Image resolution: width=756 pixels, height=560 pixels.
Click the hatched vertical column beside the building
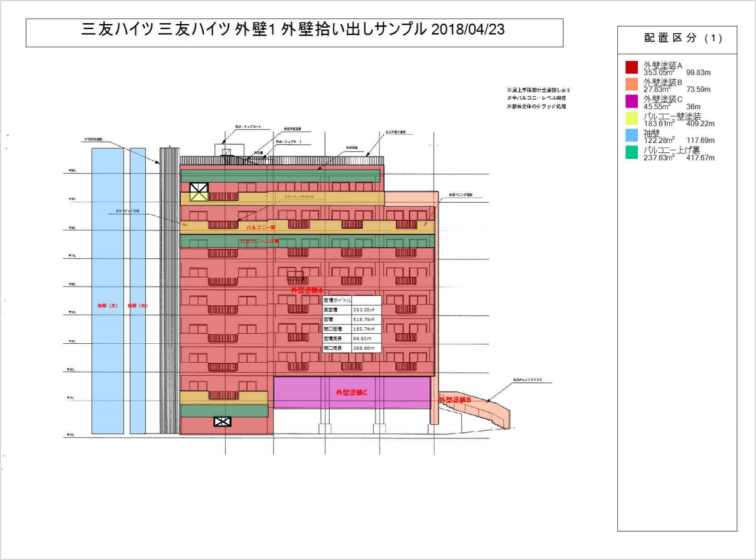point(170,291)
